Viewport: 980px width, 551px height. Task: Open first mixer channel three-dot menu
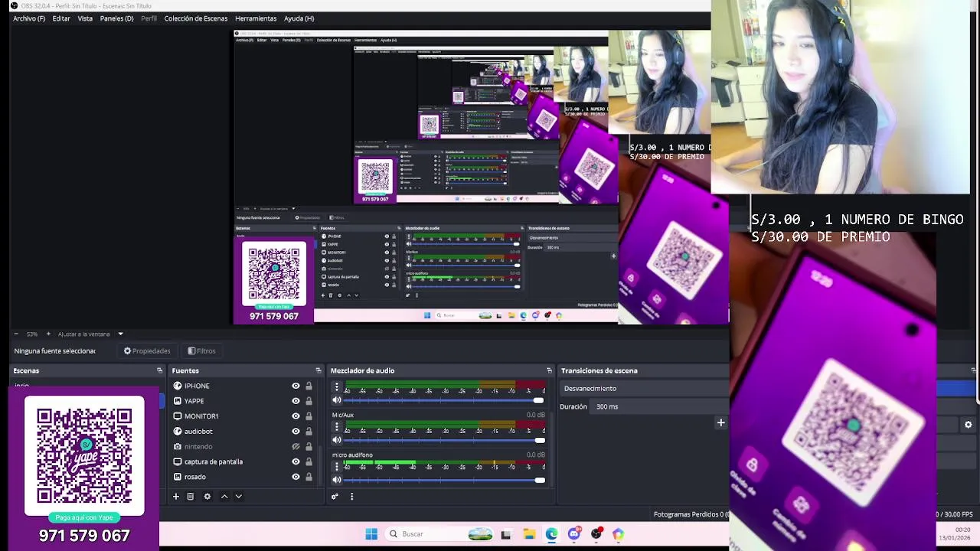(x=336, y=387)
